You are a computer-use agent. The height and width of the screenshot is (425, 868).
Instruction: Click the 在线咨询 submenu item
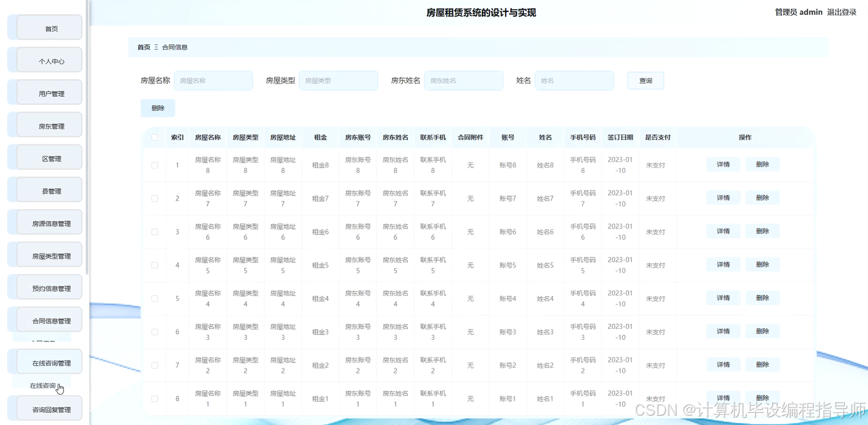pyautogui.click(x=43, y=385)
